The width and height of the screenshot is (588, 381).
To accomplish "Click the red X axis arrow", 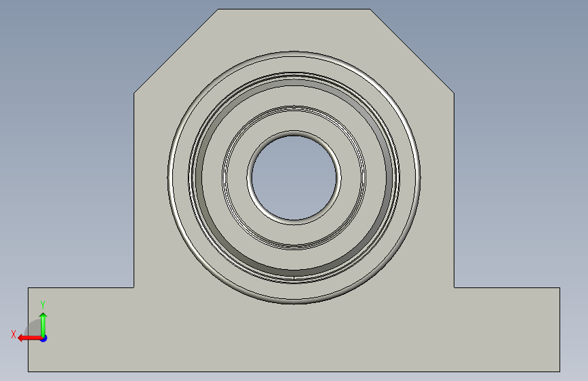I will click(30, 338).
